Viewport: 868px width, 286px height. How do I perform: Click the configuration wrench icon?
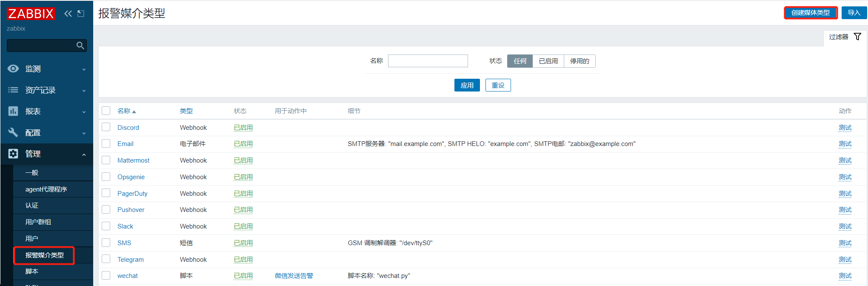(x=13, y=132)
